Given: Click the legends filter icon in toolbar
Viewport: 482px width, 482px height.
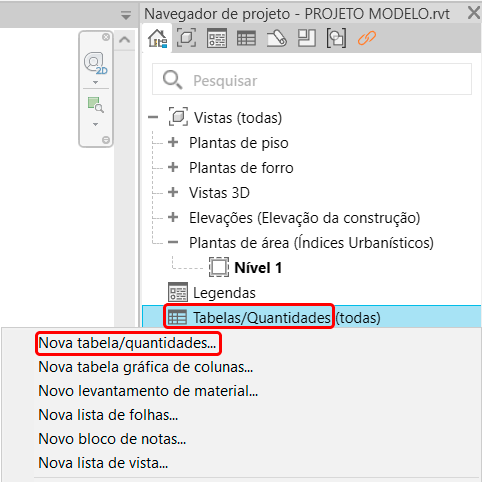Looking at the screenshot, I should [x=217, y=38].
